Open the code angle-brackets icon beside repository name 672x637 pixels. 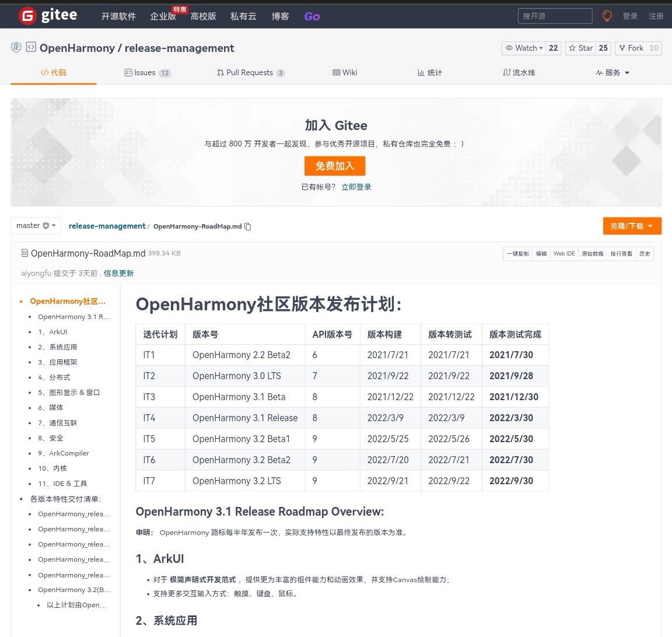click(x=31, y=48)
